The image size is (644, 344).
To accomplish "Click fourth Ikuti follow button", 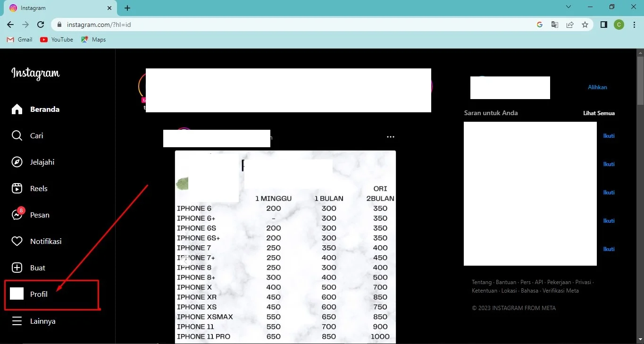I will click(x=609, y=221).
